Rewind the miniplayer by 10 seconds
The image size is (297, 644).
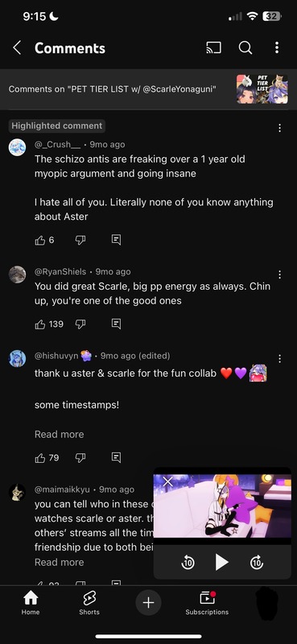(x=188, y=562)
